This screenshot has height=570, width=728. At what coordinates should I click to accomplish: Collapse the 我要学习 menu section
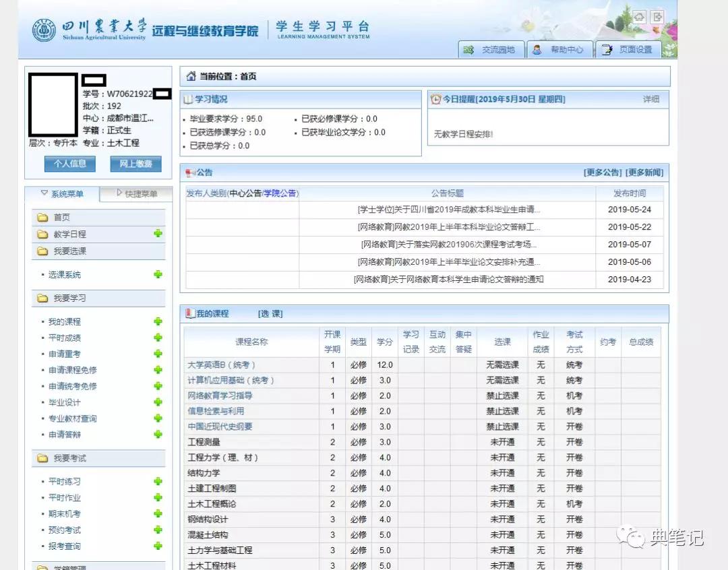[x=69, y=298]
